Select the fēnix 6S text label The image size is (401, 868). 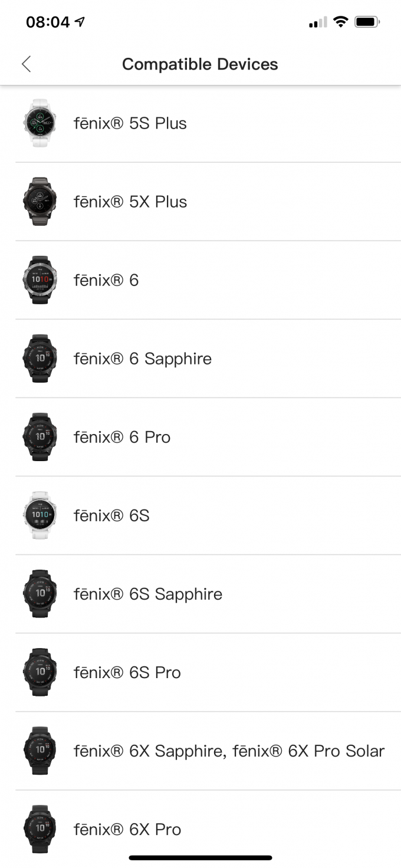[x=111, y=515]
